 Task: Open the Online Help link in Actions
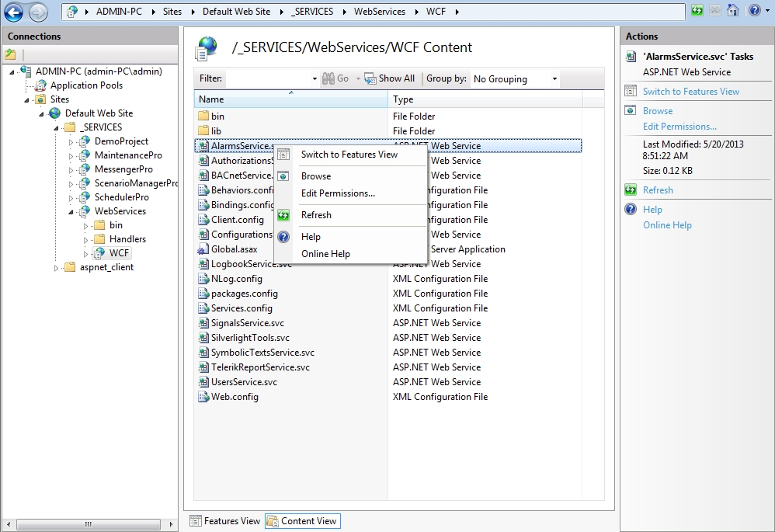click(666, 225)
